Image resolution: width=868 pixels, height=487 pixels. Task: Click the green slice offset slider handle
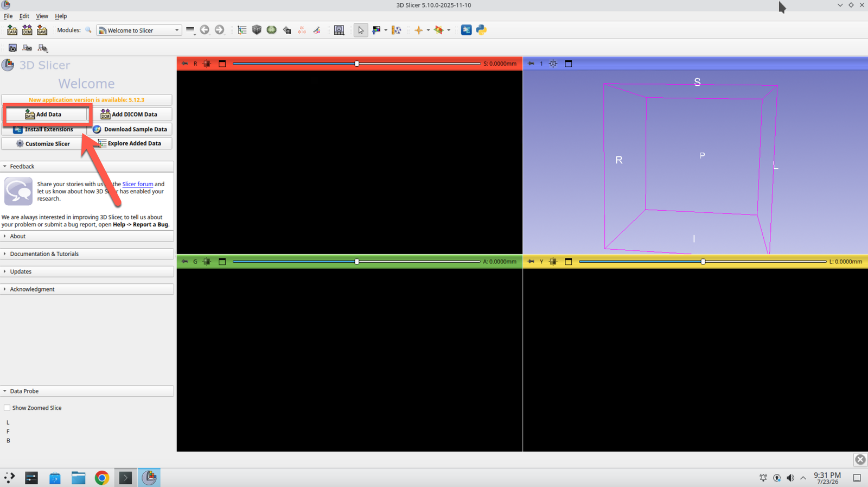point(356,262)
